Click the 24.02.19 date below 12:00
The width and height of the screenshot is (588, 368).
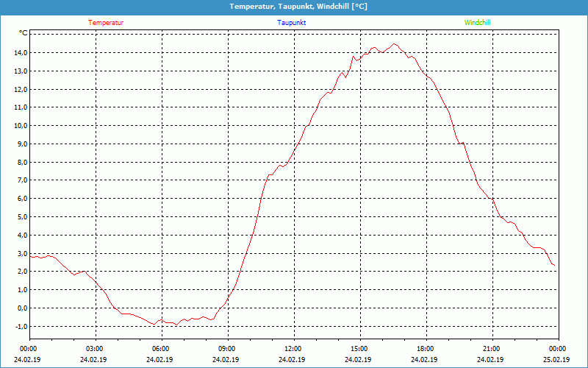293,360
